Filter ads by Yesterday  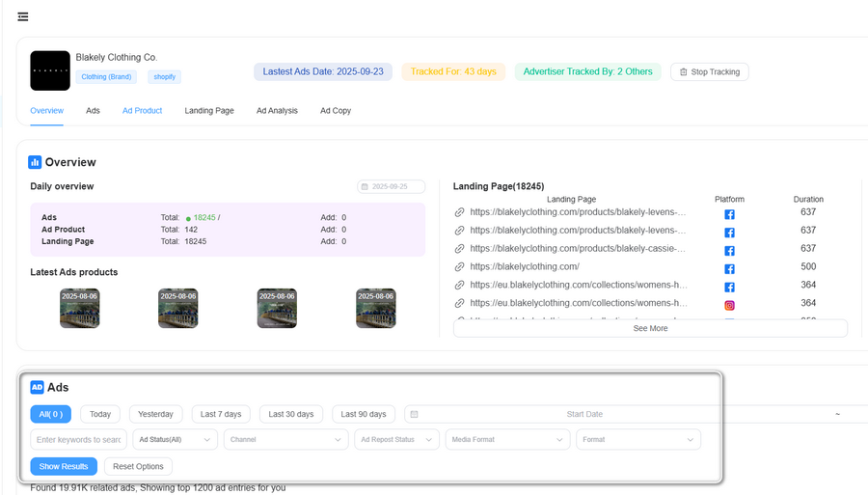pos(155,414)
